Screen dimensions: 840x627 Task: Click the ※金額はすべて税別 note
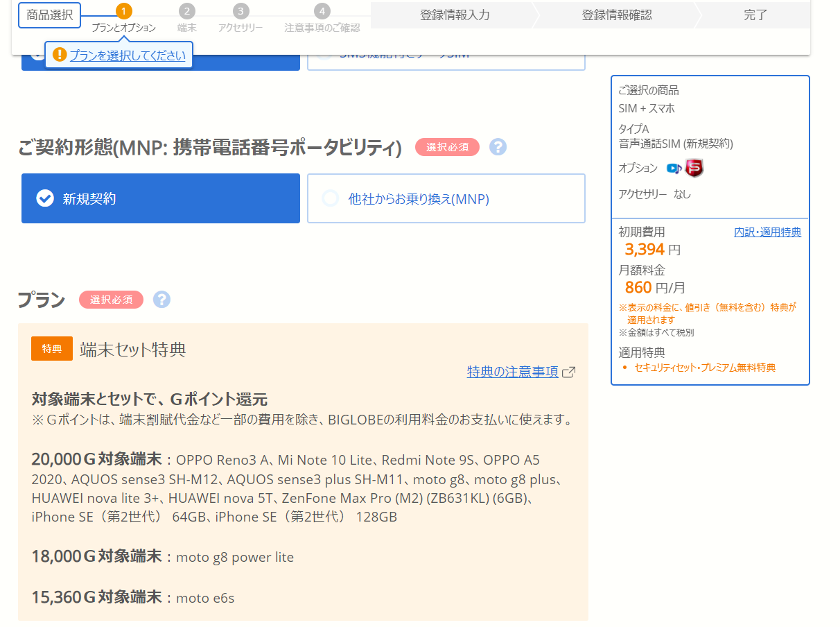point(656,333)
